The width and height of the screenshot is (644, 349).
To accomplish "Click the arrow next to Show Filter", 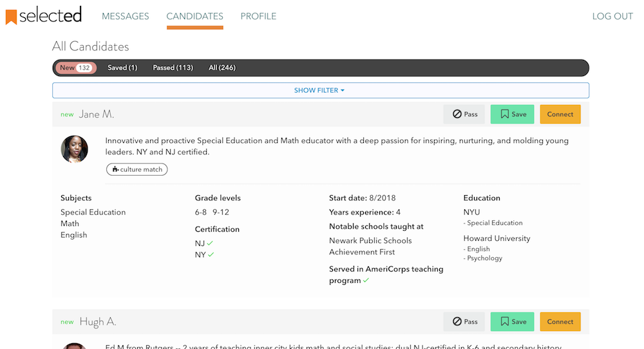I will pyautogui.click(x=343, y=91).
